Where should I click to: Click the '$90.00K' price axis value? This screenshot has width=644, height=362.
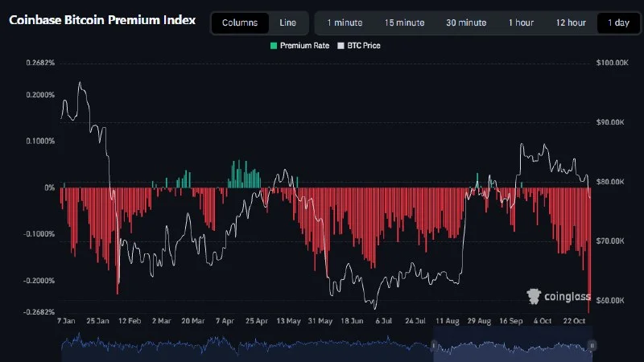[610, 122]
